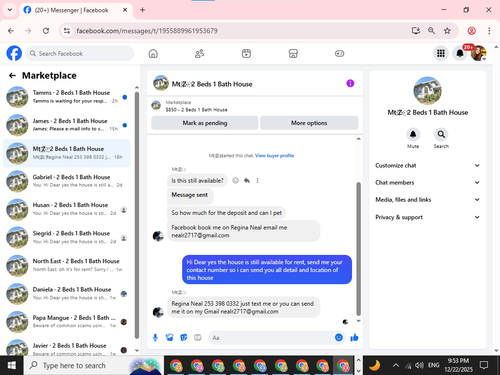500x375 pixels.
Task: Expand Privacy & support section
Action: (427, 217)
